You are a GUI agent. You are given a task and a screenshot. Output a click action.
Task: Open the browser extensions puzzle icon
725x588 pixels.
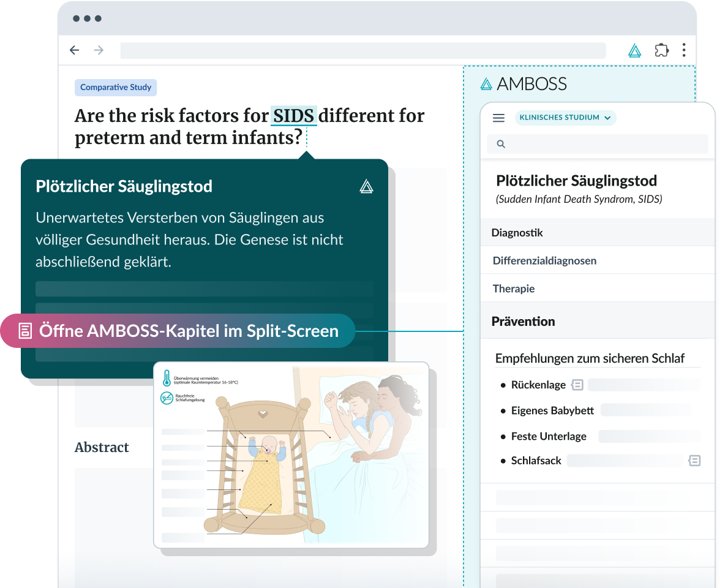tap(662, 50)
